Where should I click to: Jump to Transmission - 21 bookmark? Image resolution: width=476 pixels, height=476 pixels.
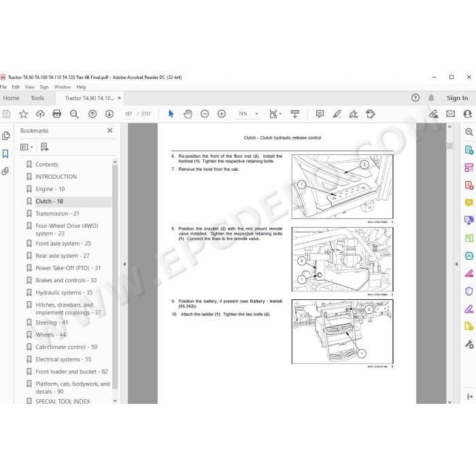pos(57,214)
